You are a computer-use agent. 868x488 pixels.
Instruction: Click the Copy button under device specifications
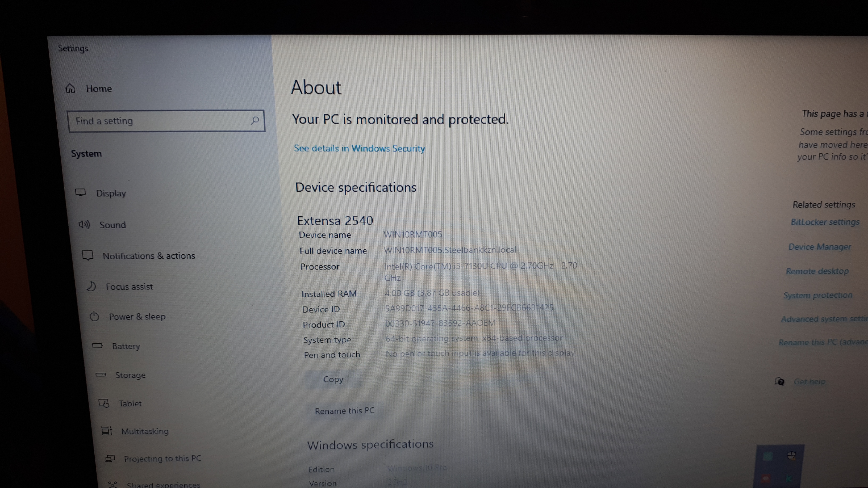click(x=333, y=379)
